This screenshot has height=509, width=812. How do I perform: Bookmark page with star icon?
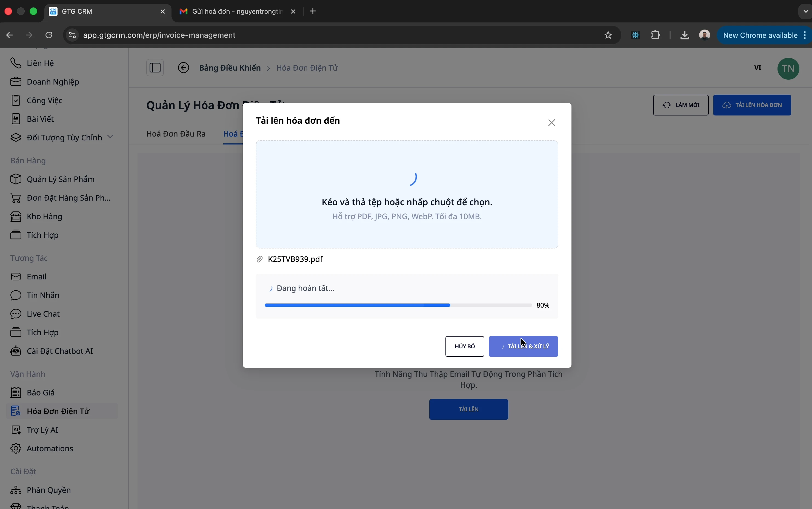click(608, 35)
